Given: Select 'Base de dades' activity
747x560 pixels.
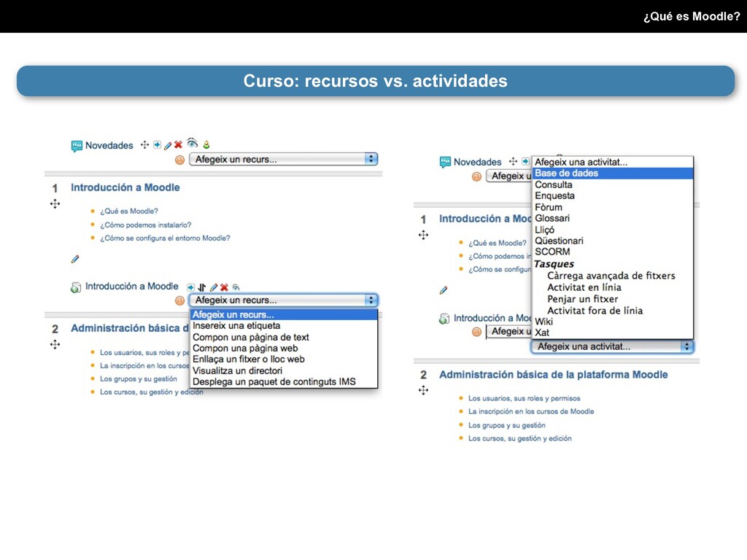Looking at the screenshot, I should coord(613,174).
